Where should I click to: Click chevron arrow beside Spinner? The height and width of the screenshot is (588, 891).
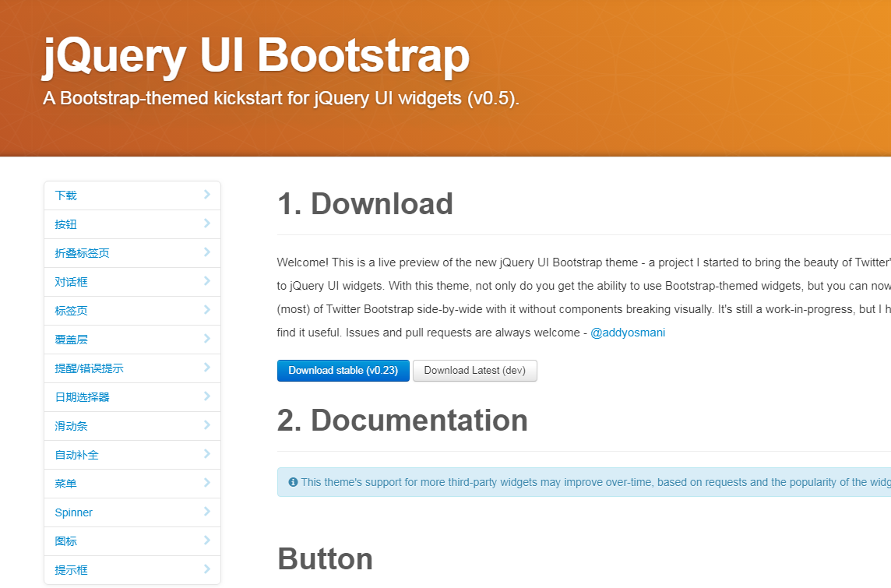(x=207, y=512)
